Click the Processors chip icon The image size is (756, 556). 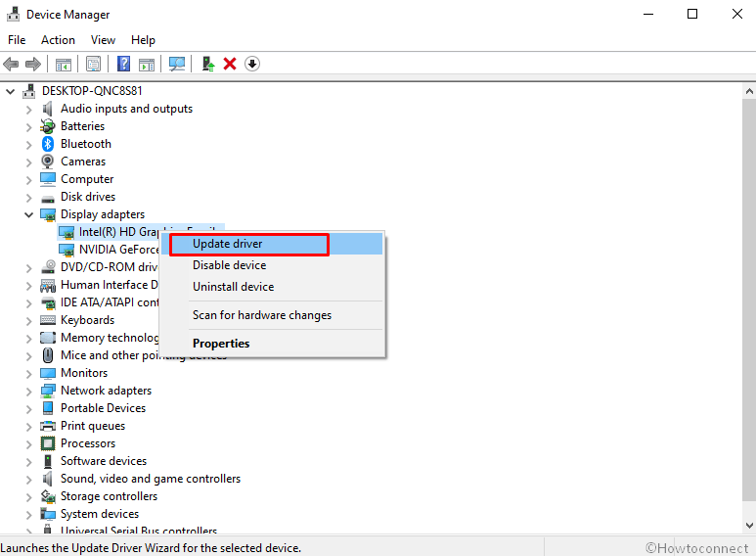48,443
